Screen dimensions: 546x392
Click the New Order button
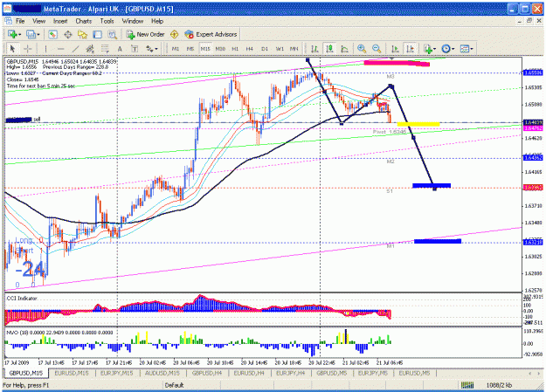(x=145, y=34)
